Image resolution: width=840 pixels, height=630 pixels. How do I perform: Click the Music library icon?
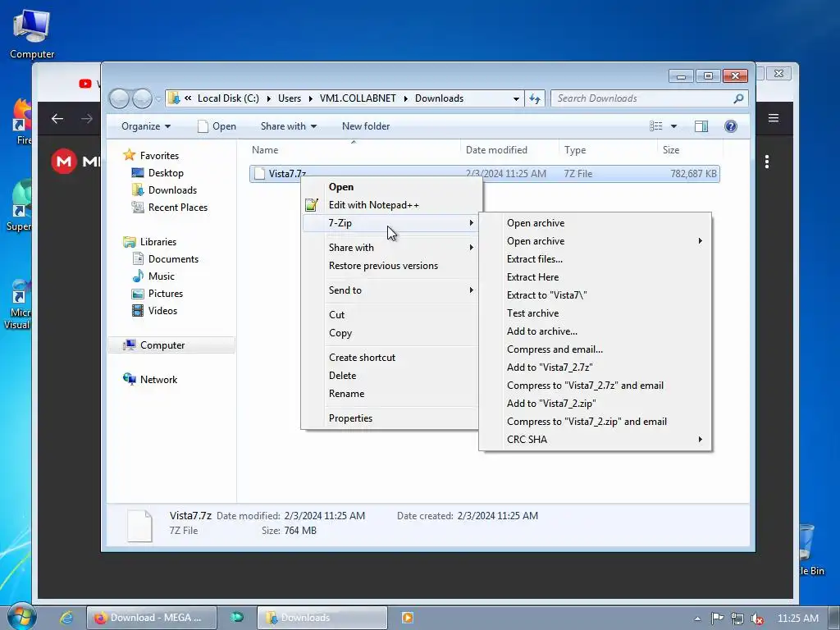(138, 276)
